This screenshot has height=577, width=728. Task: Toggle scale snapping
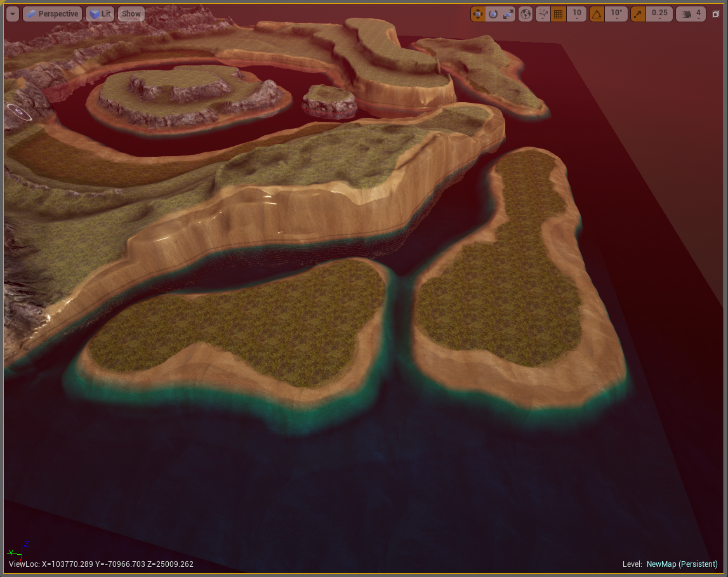click(x=638, y=14)
